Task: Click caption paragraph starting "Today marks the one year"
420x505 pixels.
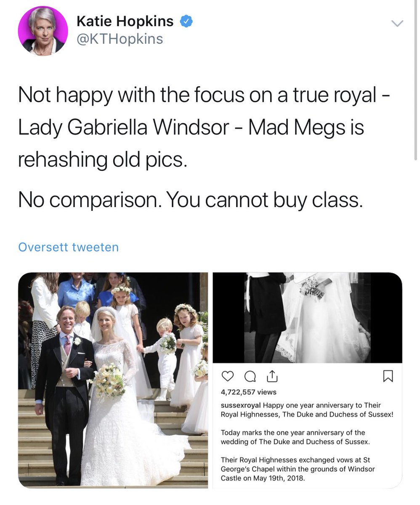Action: (x=293, y=437)
